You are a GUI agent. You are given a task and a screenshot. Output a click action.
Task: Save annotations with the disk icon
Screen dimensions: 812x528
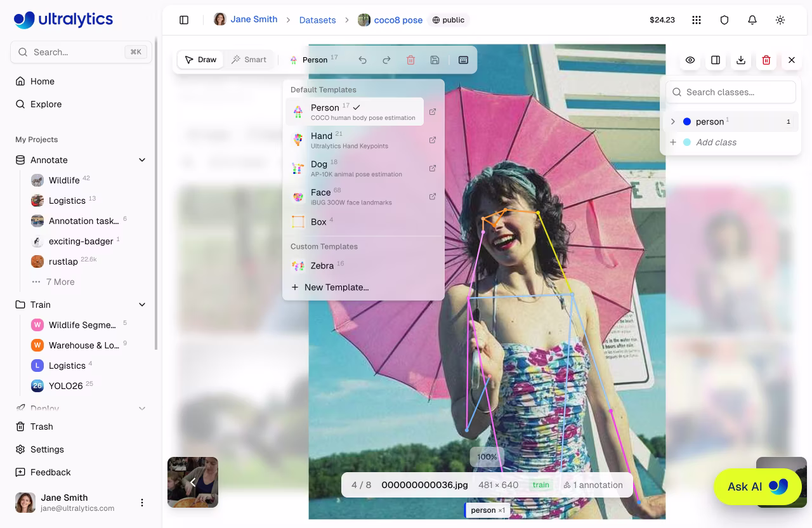435,60
